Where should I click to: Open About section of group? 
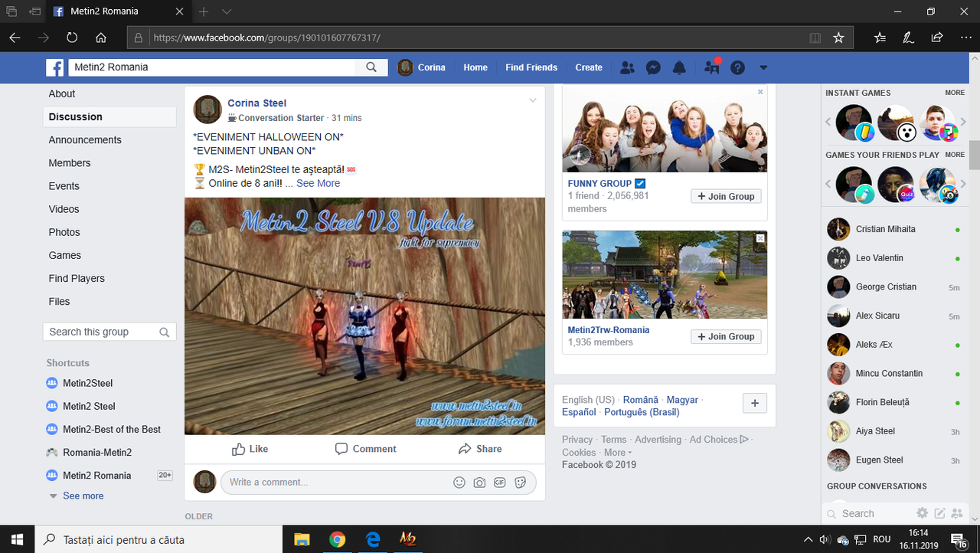62,93
